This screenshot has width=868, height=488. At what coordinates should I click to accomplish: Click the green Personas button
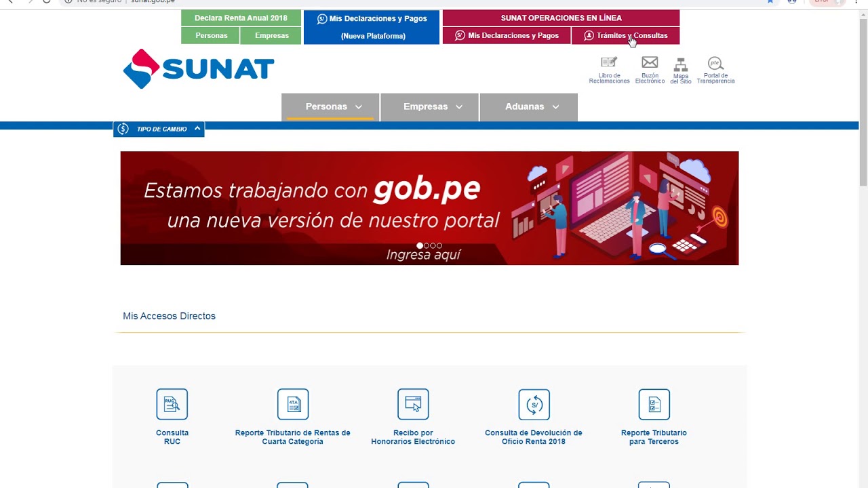pyautogui.click(x=211, y=36)
